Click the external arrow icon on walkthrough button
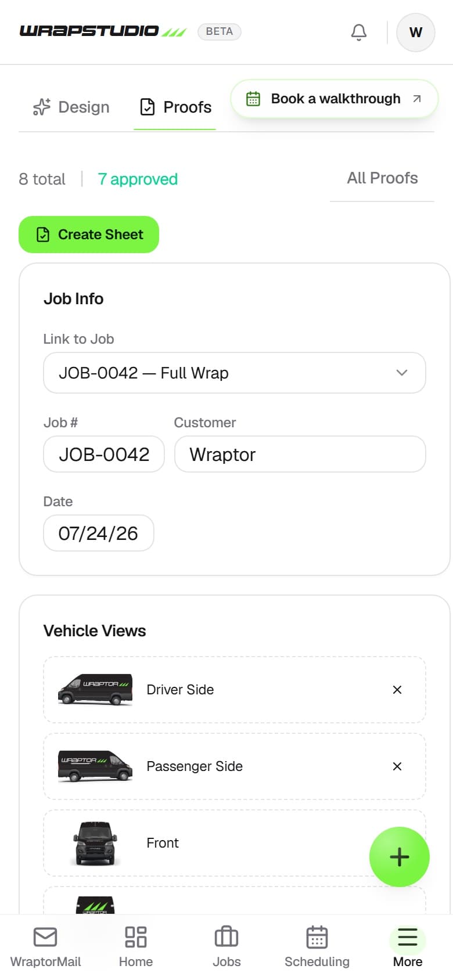This screenshot has width=453, height=980. tap(416, 99)
